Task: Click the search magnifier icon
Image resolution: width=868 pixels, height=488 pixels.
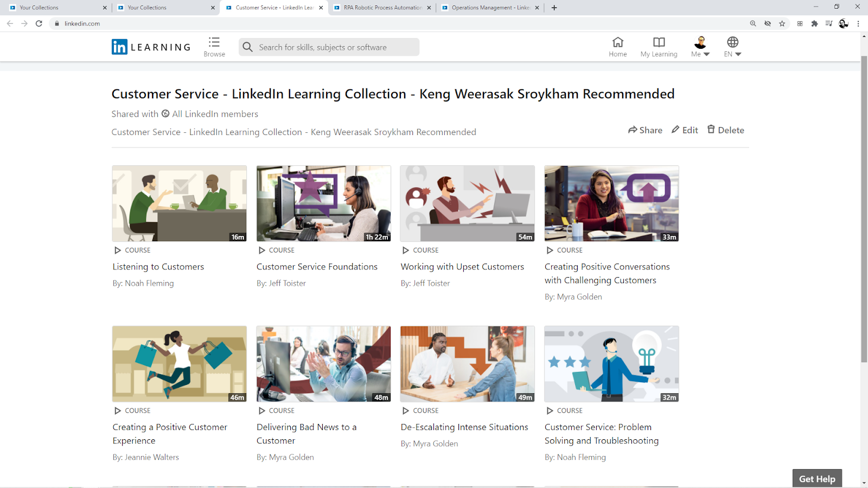Action: [248, 47]
